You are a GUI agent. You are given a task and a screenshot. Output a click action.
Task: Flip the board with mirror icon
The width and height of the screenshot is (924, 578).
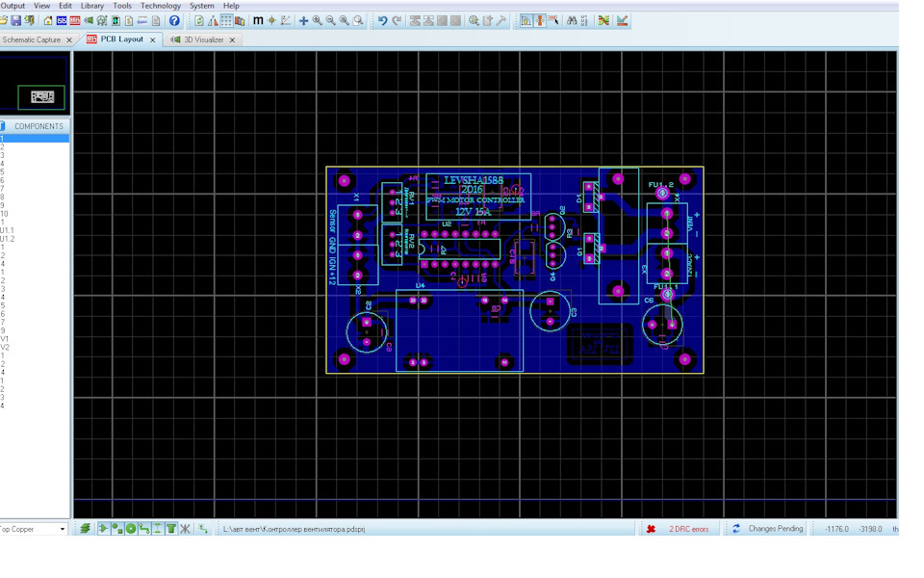click(x=213, y=20)
